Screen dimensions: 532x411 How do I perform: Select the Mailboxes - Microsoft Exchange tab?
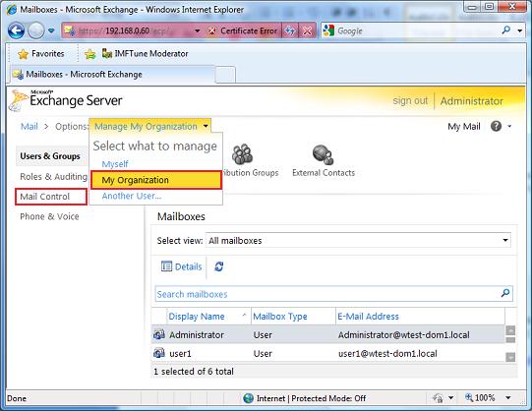click(x=112, y=75)
